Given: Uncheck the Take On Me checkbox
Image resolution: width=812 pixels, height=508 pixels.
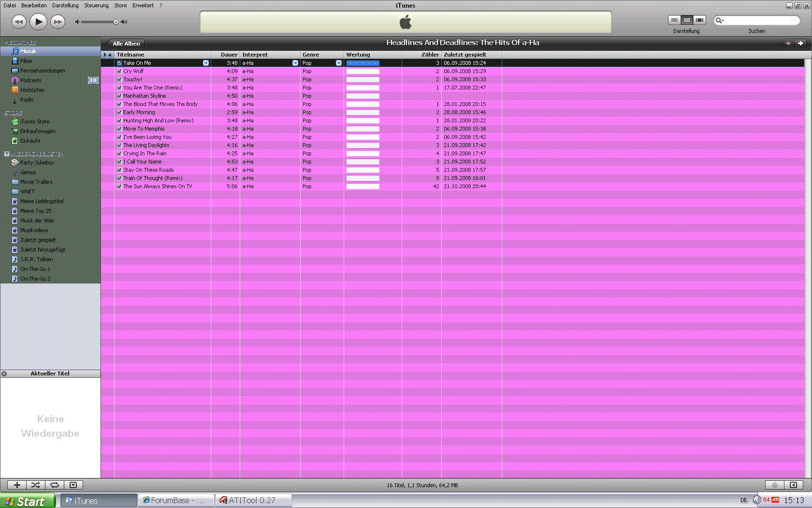Looking at the screenshot, I should [119, 63].
